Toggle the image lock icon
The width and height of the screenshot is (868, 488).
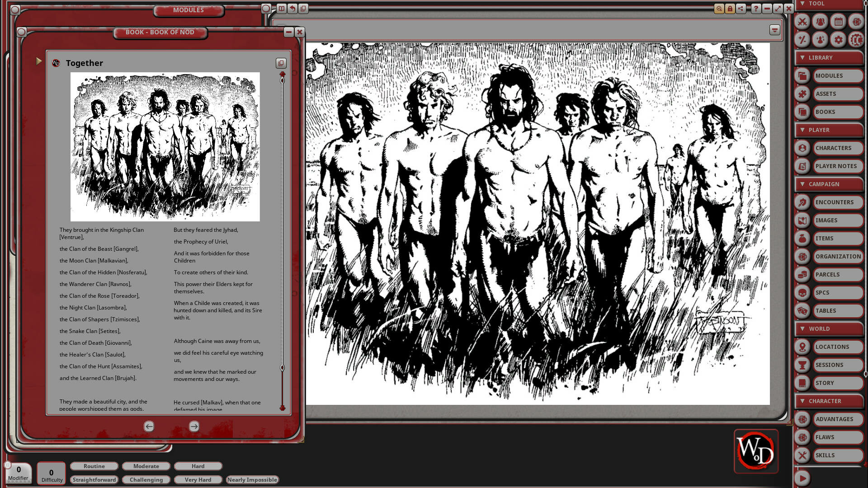(x=730, y=9)
